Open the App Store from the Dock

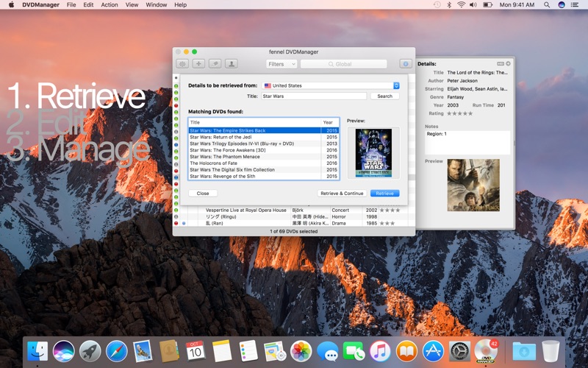pyautogui.click(x=433, y=352)
